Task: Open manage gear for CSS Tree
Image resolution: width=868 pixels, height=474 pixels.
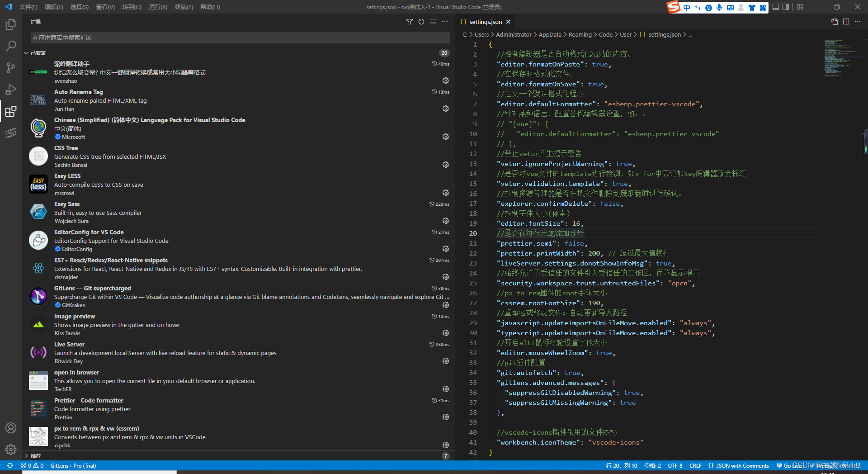Action: [x=446, y=165]
